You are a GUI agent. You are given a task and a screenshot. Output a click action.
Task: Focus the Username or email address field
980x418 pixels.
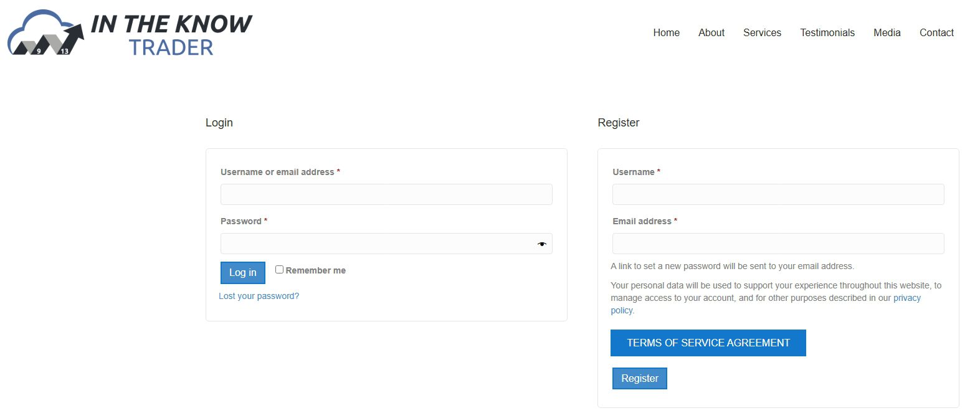click(386, 194)
